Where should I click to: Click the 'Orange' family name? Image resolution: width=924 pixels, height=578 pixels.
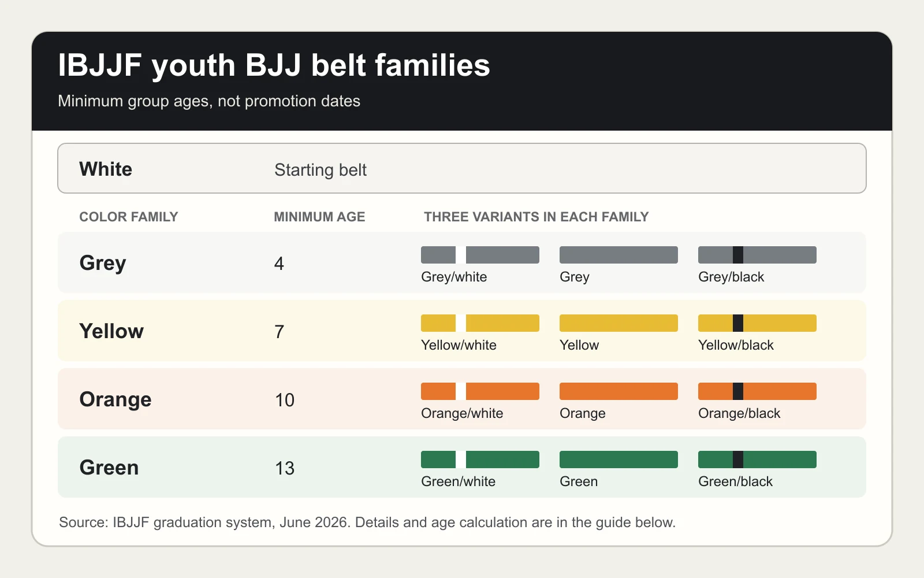115,399
